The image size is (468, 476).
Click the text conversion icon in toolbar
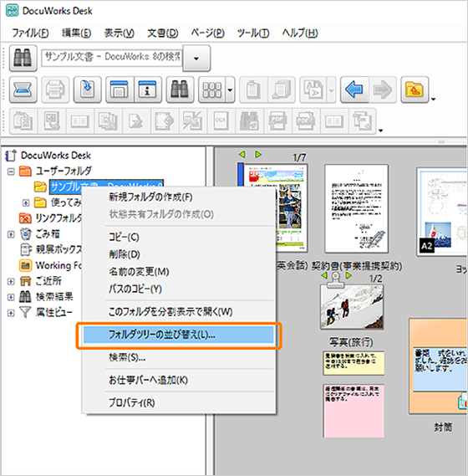click(x=313, y=90)
